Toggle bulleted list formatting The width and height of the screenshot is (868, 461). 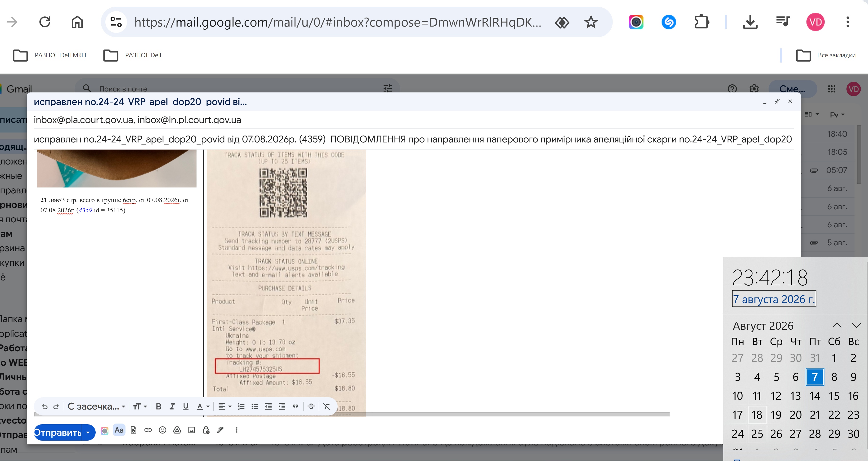(x=255, y=407)
